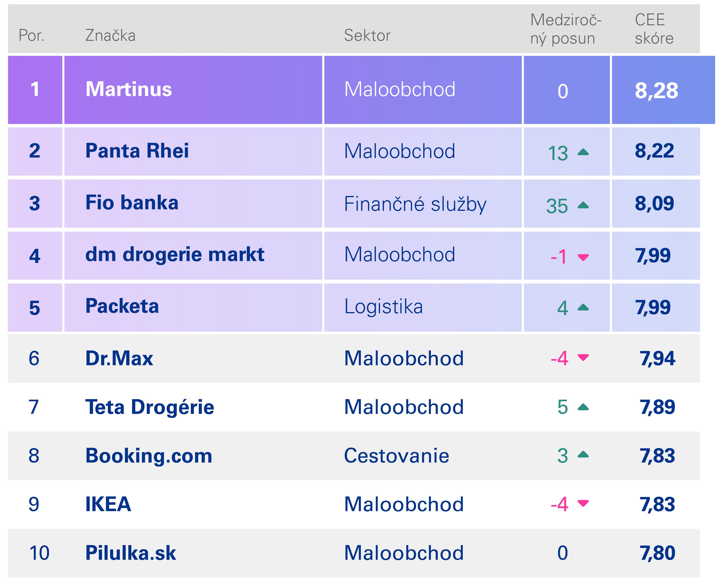
Task: Click the pink down arrow in Dr.Max row
Action: tap(583, 357)
